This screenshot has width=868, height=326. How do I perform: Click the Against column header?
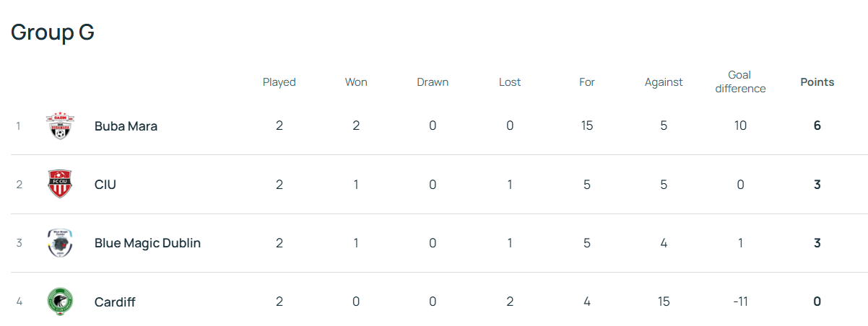click(664, 82)
